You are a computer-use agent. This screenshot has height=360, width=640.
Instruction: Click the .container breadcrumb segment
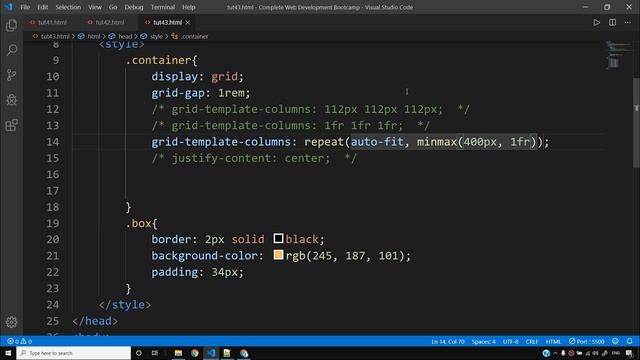[x=194, y=36]
